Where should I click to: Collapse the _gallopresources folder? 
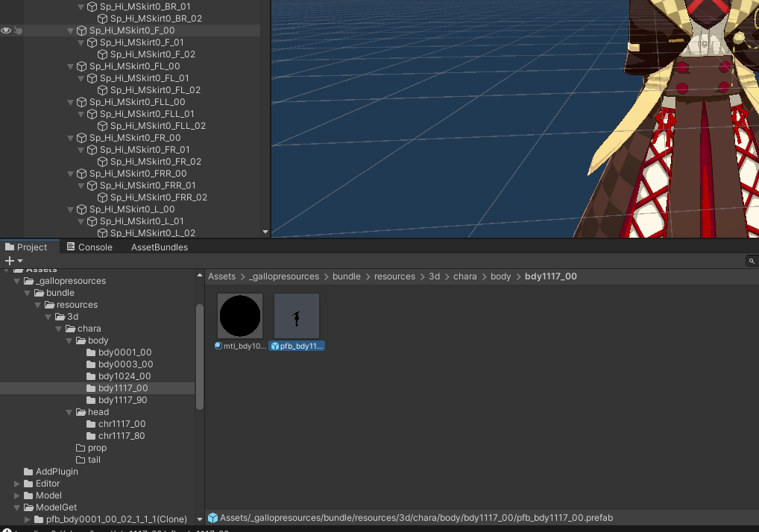pos(17,281)
